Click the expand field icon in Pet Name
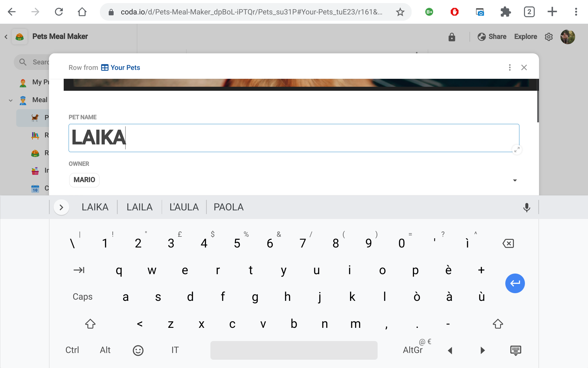The image size is (588, 368). 517,150
